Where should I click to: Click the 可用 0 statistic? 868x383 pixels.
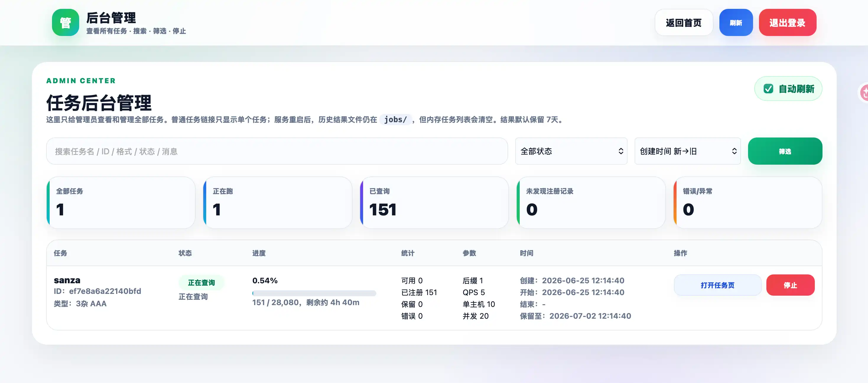coord(412,280)
